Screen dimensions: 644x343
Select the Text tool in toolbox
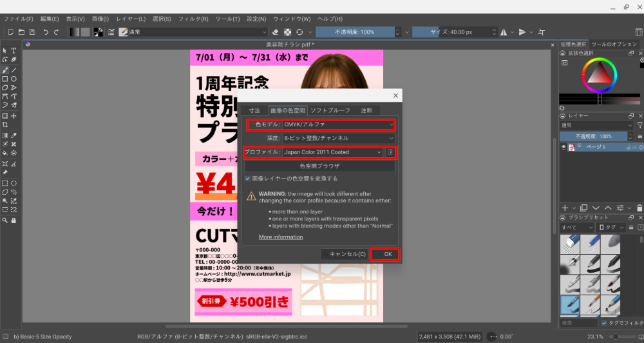14,50
